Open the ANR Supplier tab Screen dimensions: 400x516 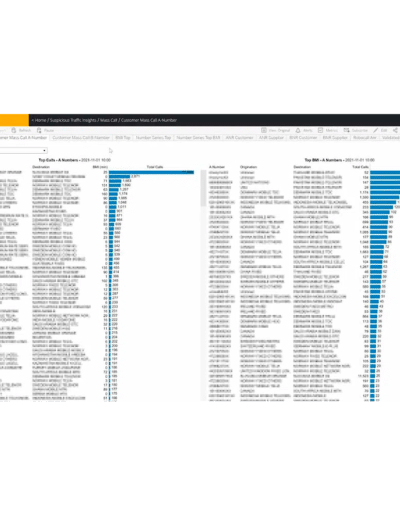tap(271, 138)
